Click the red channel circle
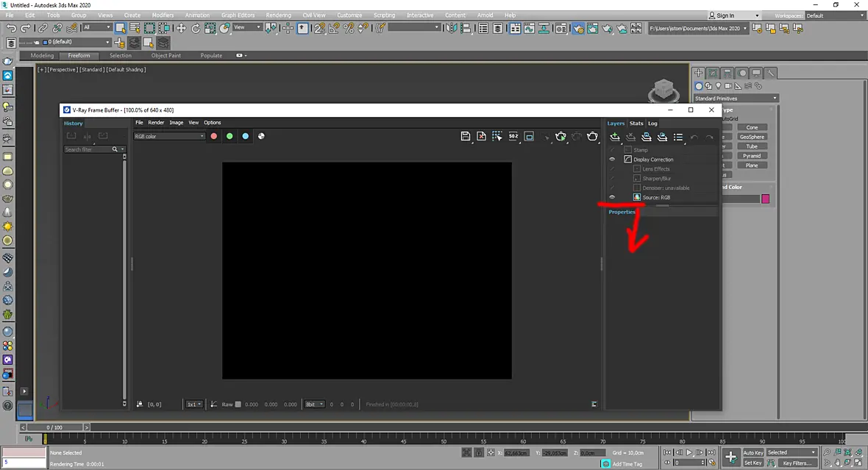The height and width of the screenshot is (470, 868). coord(213,136)
